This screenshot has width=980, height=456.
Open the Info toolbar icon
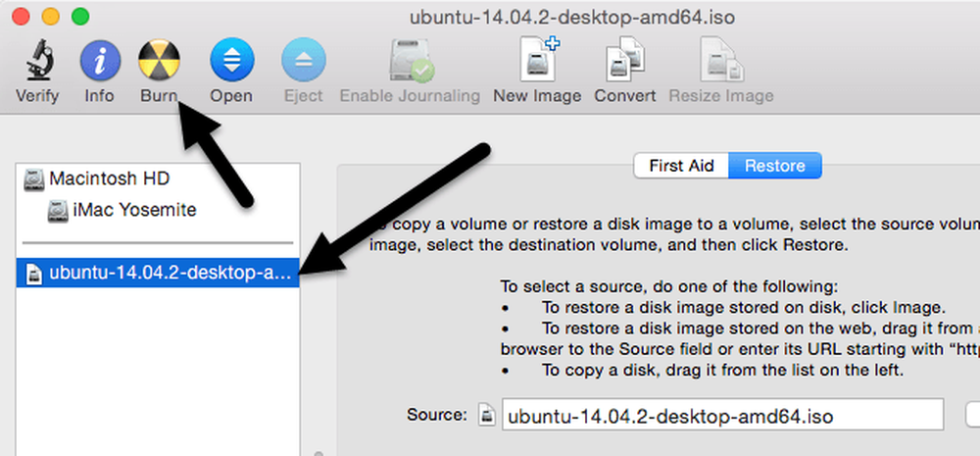click(x=100, y=61)
